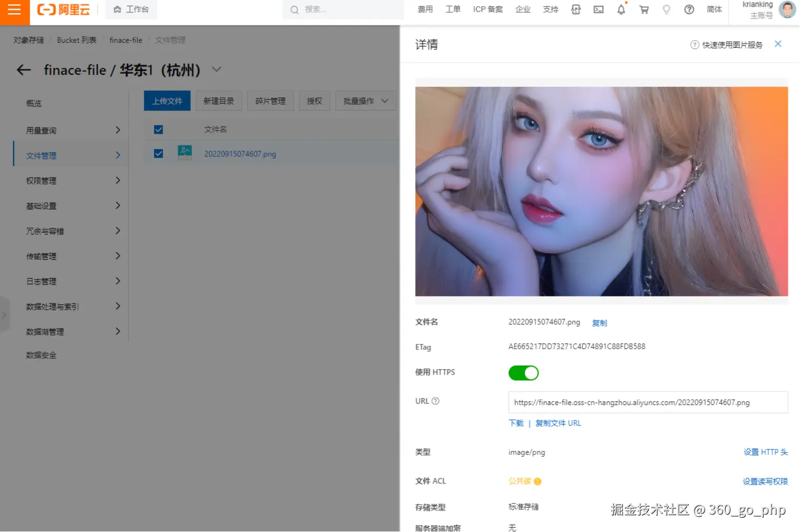800x532 pixels.
Task: Open the 企业 menu
Action: pos(523,9)
